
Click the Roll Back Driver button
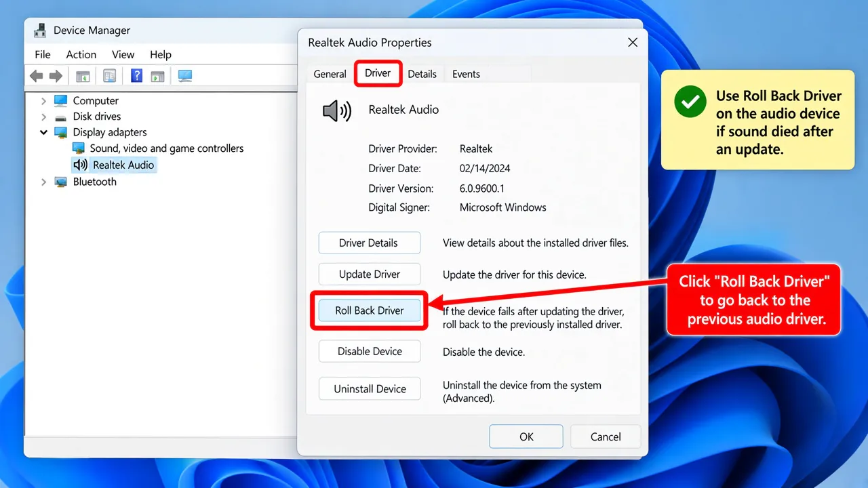coord(369,310)
